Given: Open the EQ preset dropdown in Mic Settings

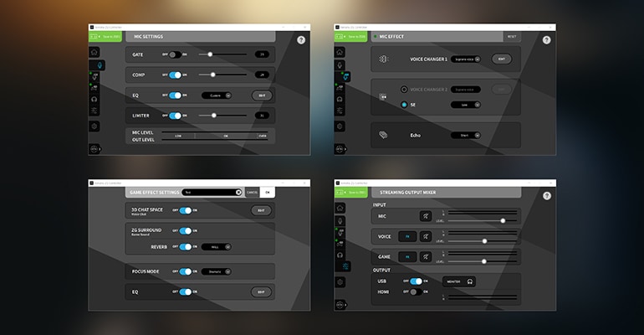Looking at the screenshot, I should coord(217,95).
